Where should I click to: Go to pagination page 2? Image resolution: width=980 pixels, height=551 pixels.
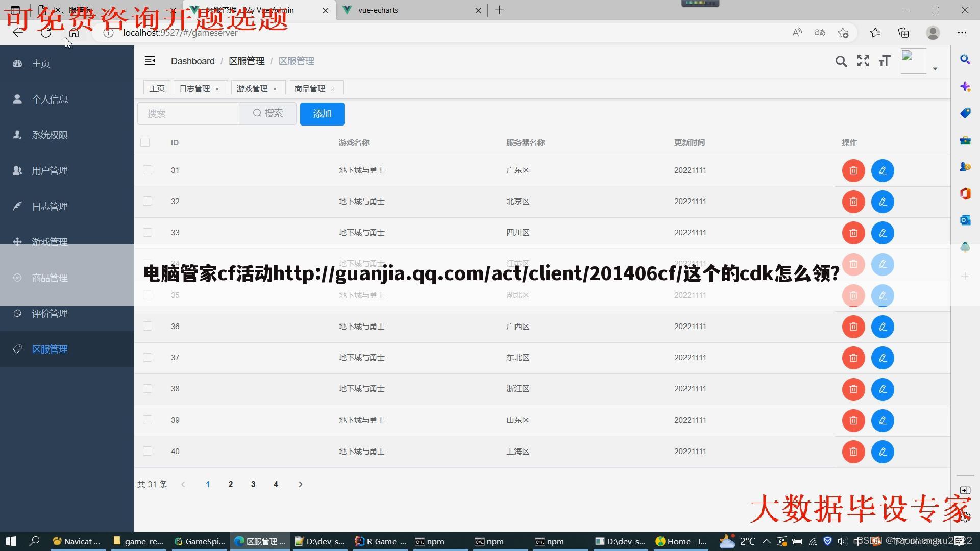point(231,484)
